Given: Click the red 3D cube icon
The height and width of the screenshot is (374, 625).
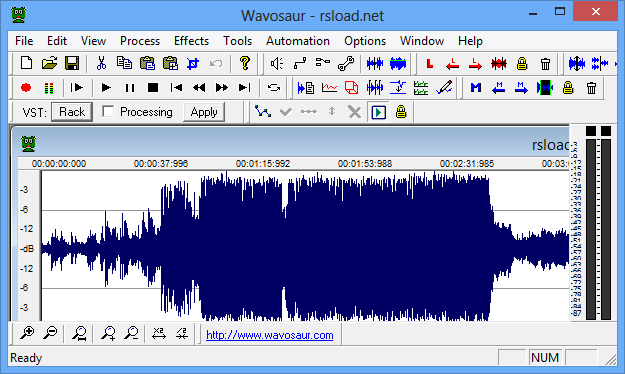Looking at the screenshot, I should pos(352,88).
